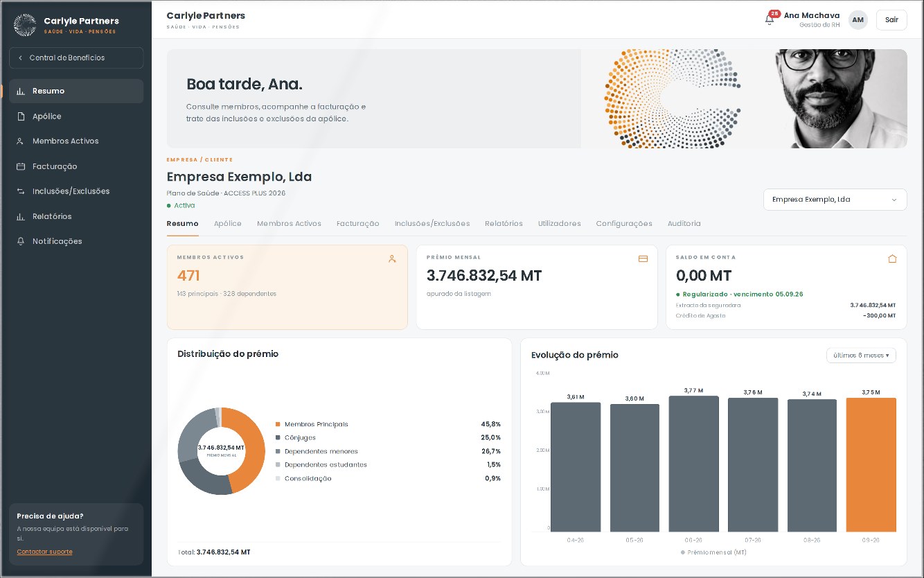Open Apólice via its sidebar document icon
The width and height of the screenshot is (924, 578).
coord(21,116)
